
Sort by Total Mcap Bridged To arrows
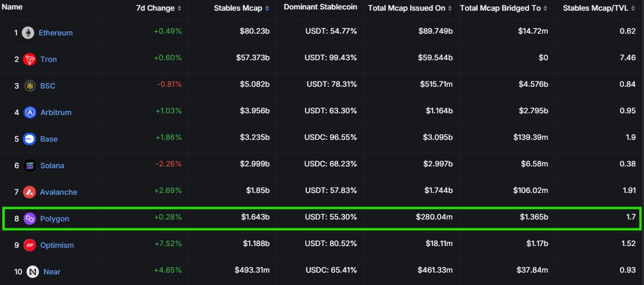point(546,8)
